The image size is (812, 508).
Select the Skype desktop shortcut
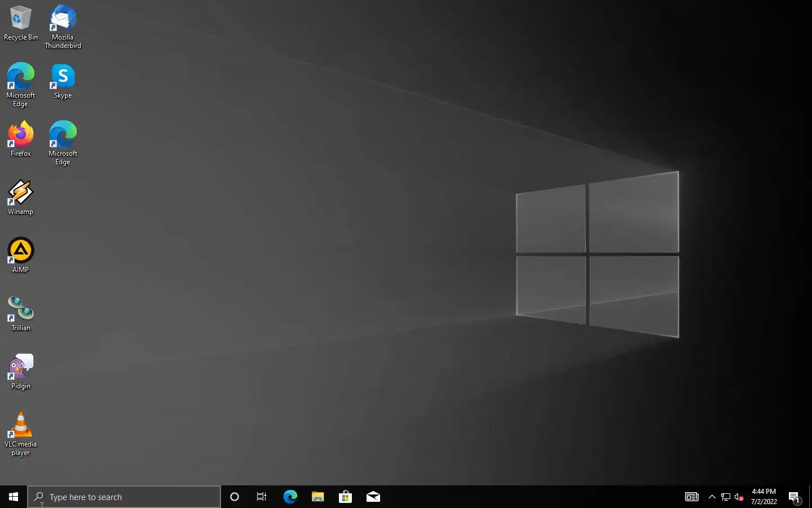[63, 81]
